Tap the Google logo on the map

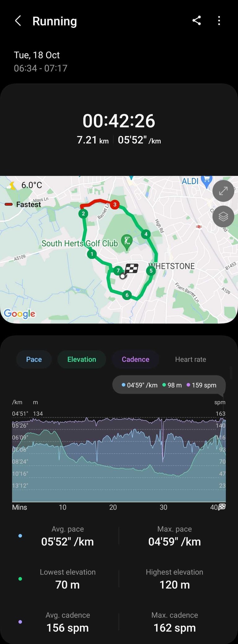pos(20,314)
